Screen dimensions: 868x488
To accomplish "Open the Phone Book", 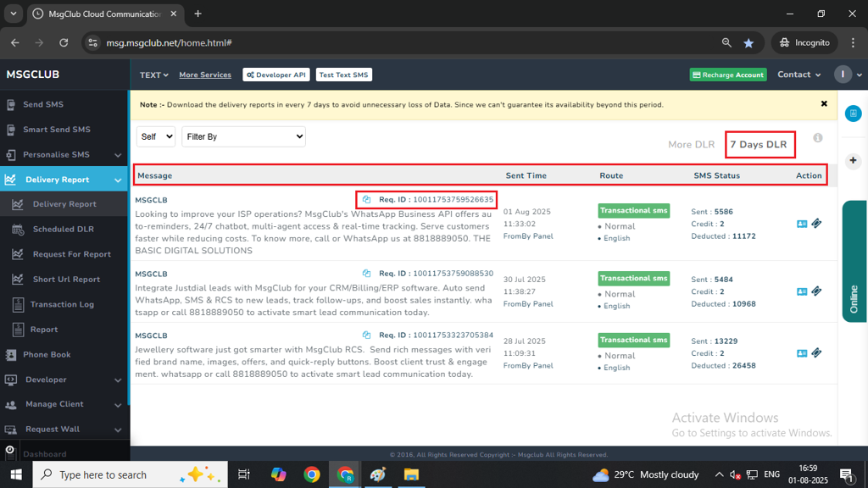I will (x=47, y=355).
